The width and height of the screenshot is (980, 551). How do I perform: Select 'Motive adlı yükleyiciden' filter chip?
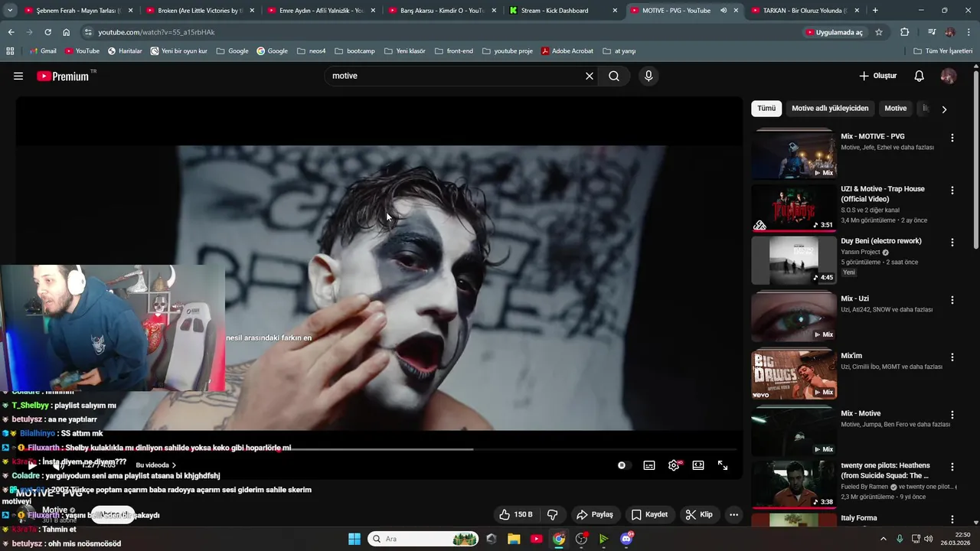click(830, 109)
